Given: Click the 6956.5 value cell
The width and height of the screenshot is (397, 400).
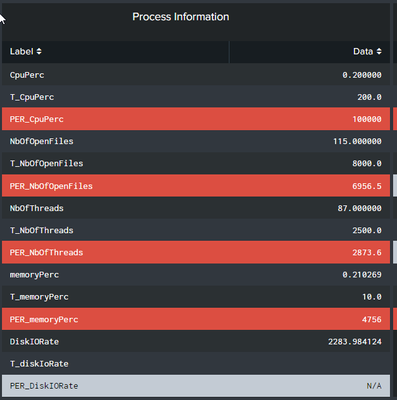Looking at the screenshot, I should 367,186.
